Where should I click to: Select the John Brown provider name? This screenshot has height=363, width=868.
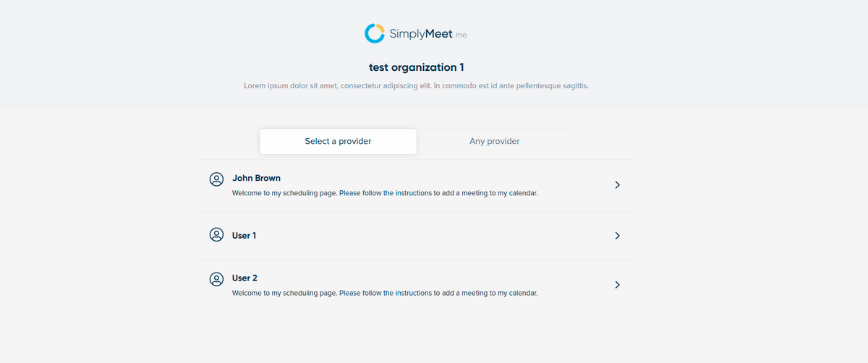coord(256,178)
